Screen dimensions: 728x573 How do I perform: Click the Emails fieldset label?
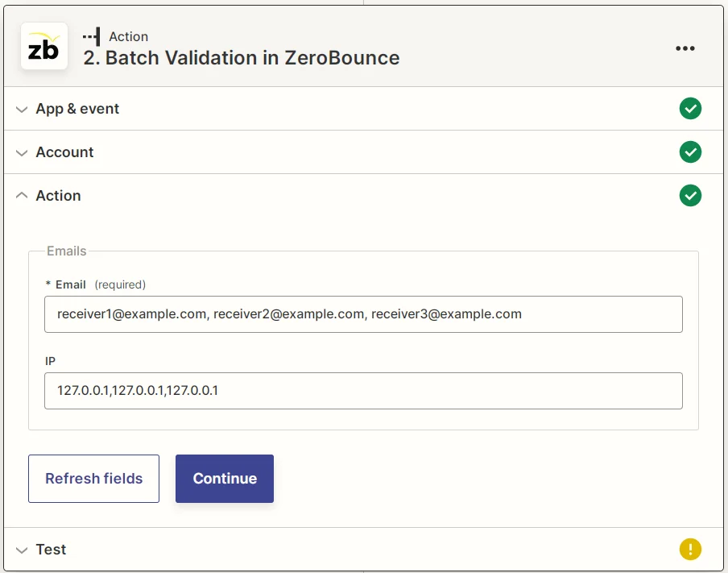tap(64, 251)
